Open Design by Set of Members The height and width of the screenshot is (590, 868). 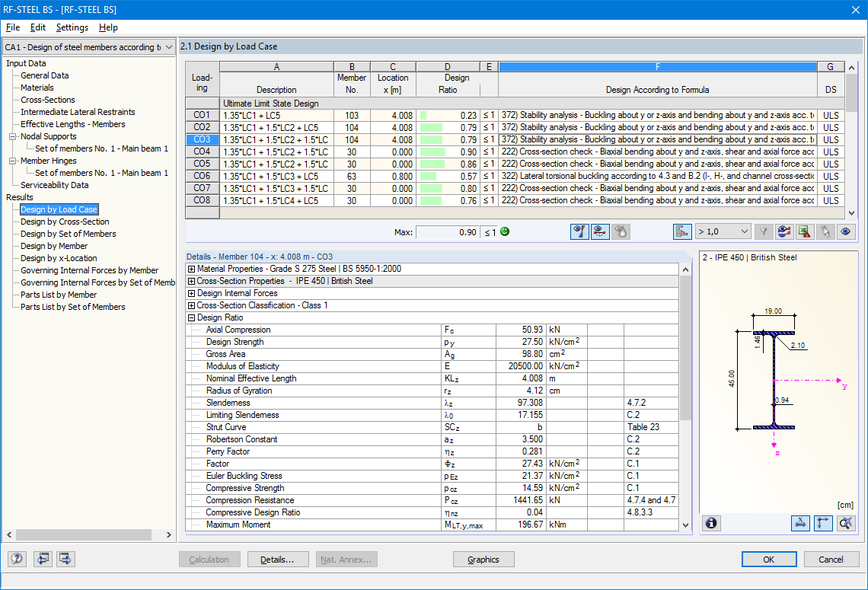68,234
